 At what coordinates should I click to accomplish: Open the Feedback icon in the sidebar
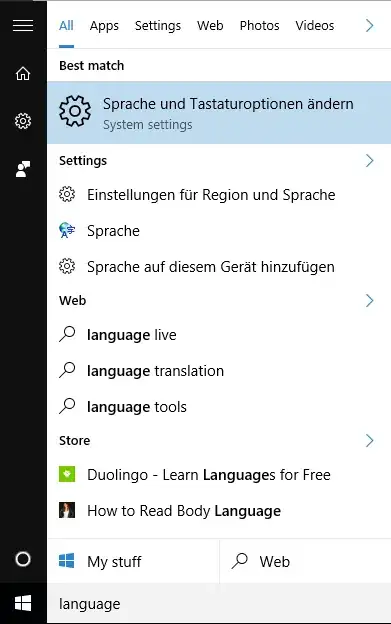23,169
